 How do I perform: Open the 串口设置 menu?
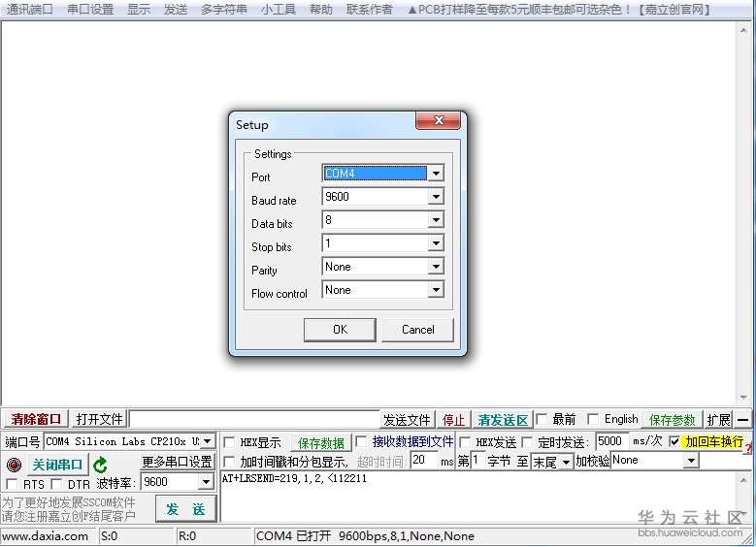coord(90,9)
